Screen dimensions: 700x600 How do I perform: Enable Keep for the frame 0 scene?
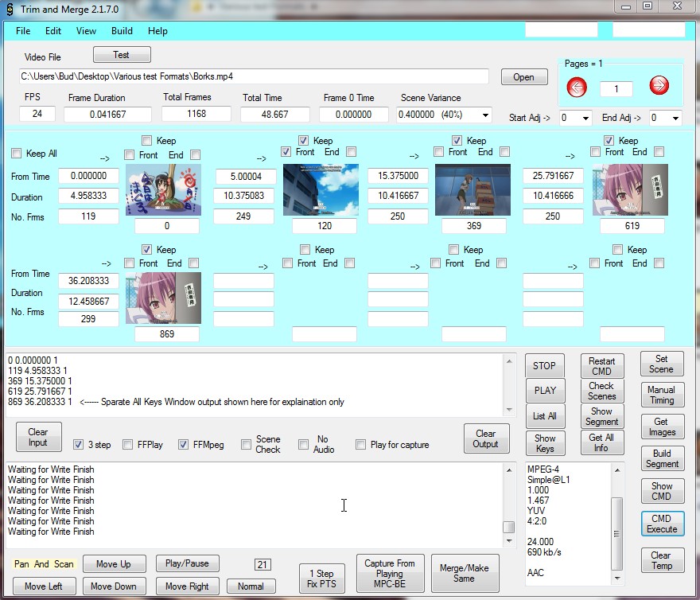coord(146,141)
